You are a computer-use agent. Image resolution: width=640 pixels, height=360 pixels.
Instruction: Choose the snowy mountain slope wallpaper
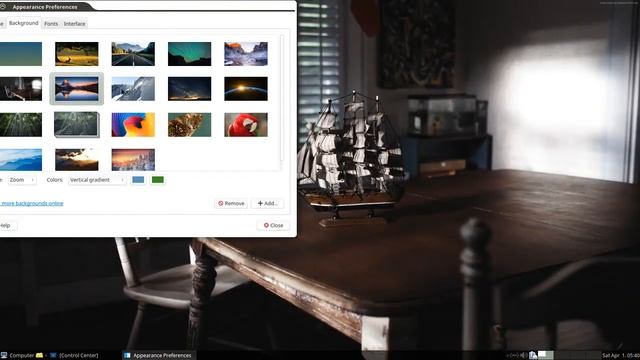click(133, 89)
